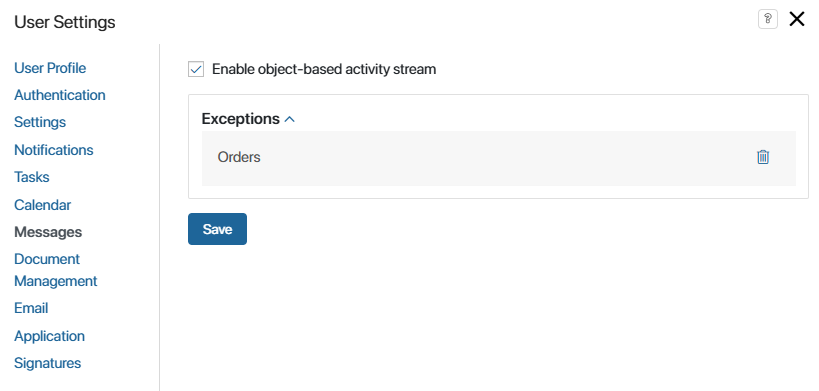Delete the Orders exception with trash icon
This screenshot has width=819, height=391.
coord(763,157)
